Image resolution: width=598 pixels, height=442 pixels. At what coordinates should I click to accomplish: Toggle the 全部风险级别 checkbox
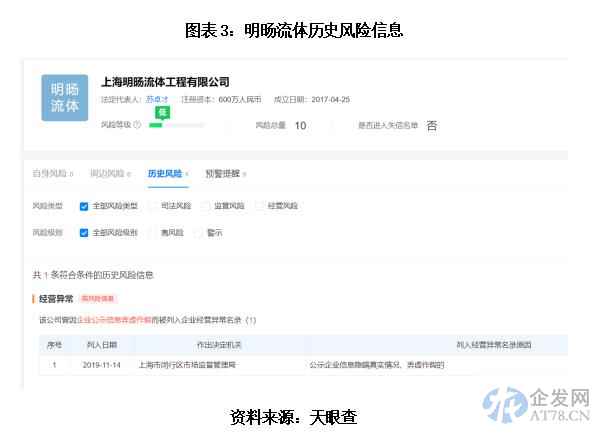pos(84,233)
